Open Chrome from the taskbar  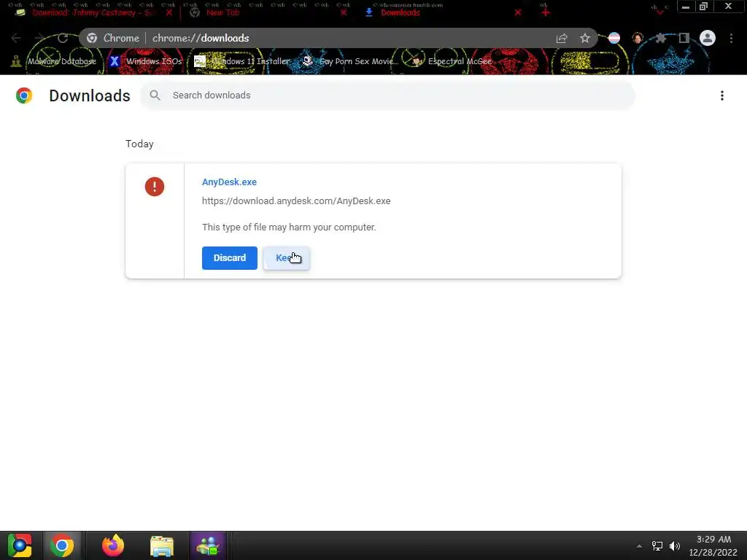tap(62, 545)
